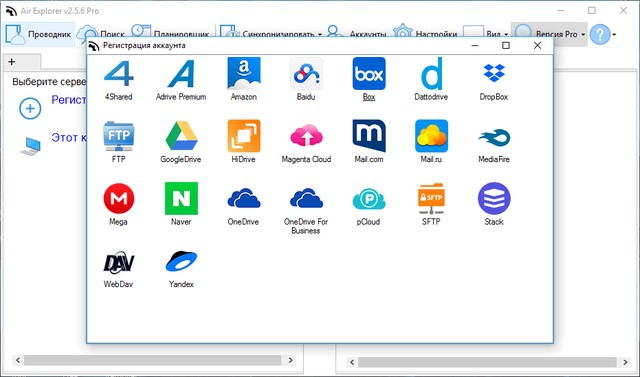Screen dimensions: 640x377
Task: Minimize the Регистрация аккаунта dialog
Action: (475, 45)
